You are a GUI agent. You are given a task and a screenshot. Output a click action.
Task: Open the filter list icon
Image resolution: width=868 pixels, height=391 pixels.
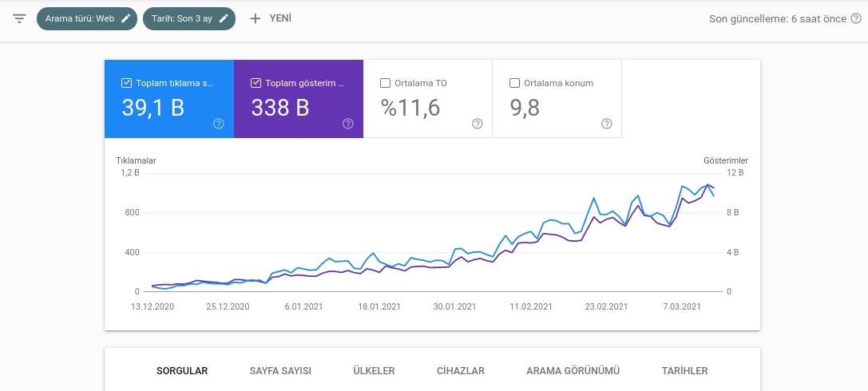click(x=19, y=18)
